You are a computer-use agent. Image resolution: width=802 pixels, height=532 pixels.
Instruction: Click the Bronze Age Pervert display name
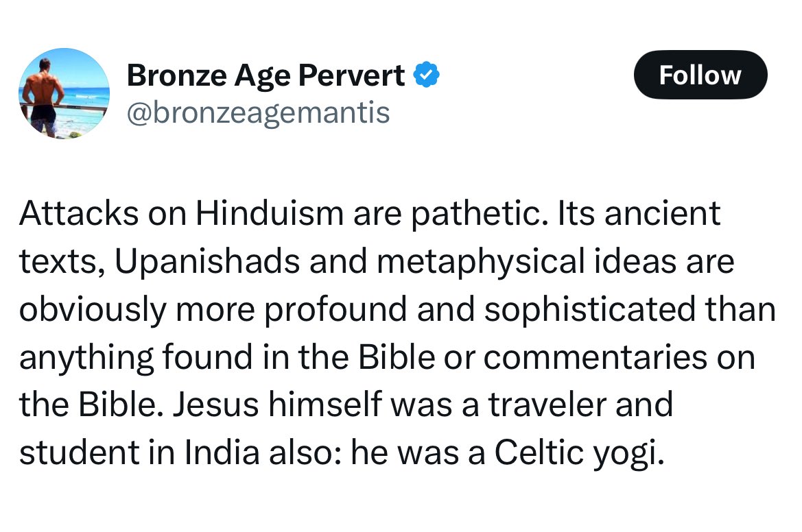pyautogui.click(x=266, y=75)
